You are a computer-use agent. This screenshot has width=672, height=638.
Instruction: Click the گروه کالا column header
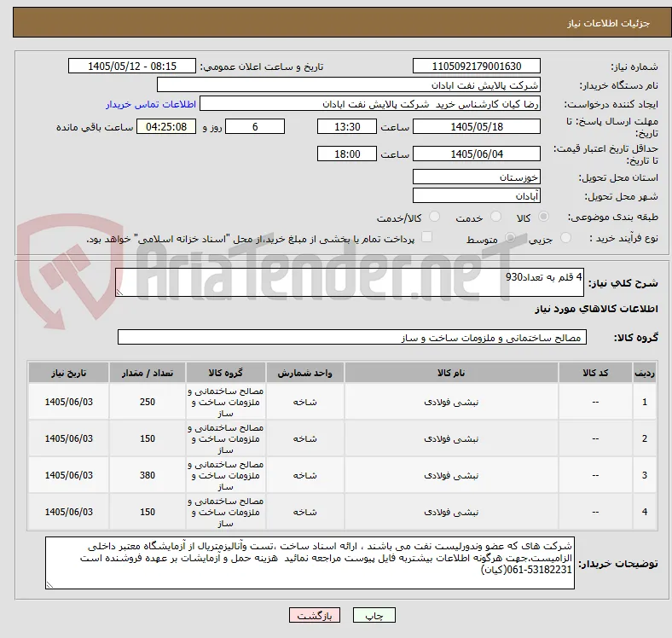pyautogui.click(x=226, y=373)
